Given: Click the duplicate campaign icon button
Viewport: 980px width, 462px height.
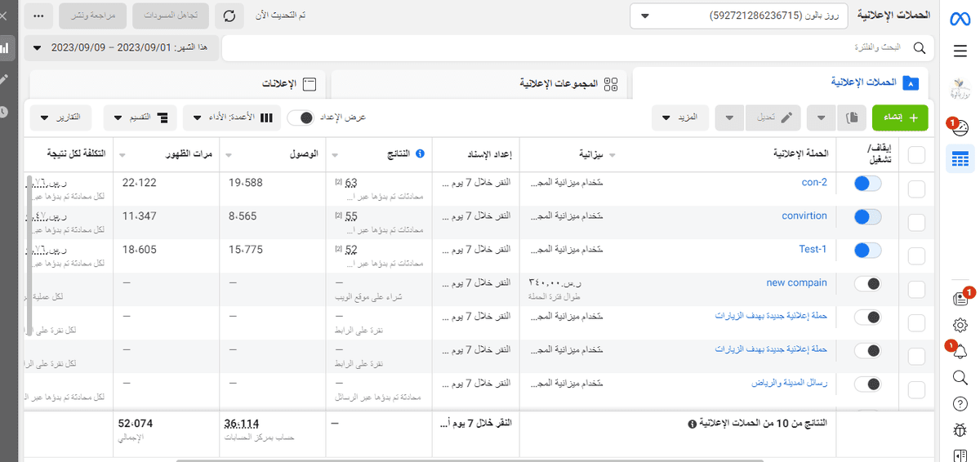Looking at the screenshot, I should coord(851,118).
